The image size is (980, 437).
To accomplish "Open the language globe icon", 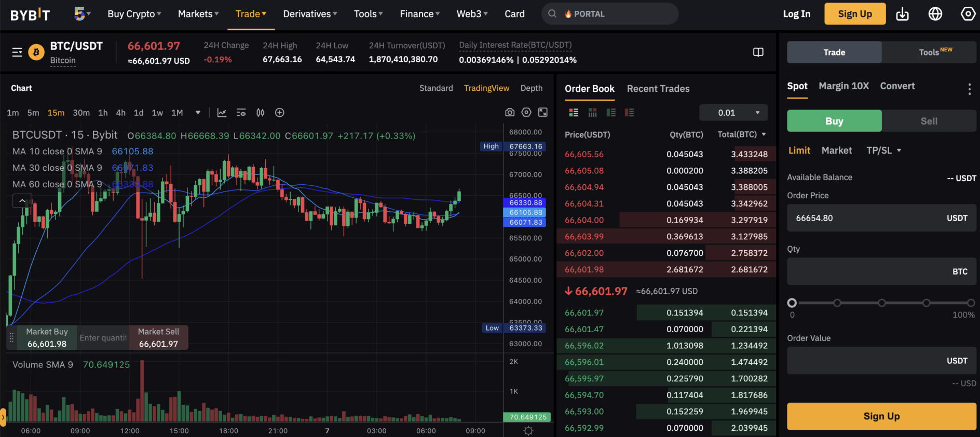I will (x=935, y=14).
